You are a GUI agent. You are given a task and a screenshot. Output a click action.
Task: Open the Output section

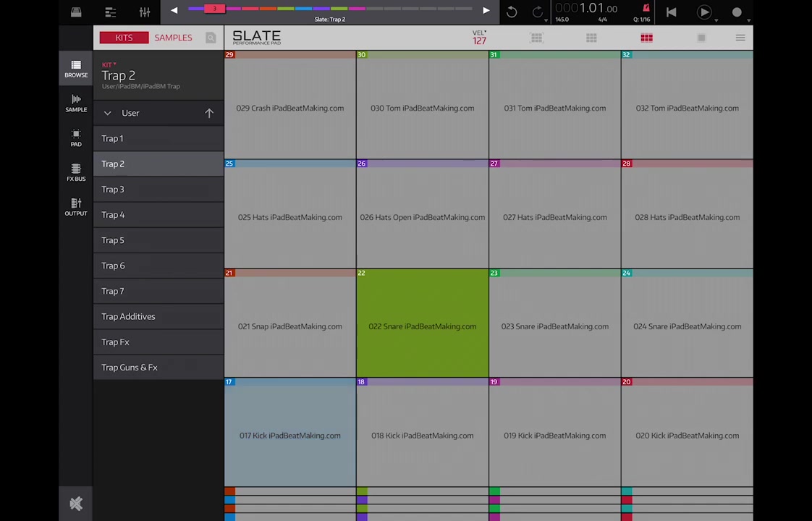[x=76, y=207]
